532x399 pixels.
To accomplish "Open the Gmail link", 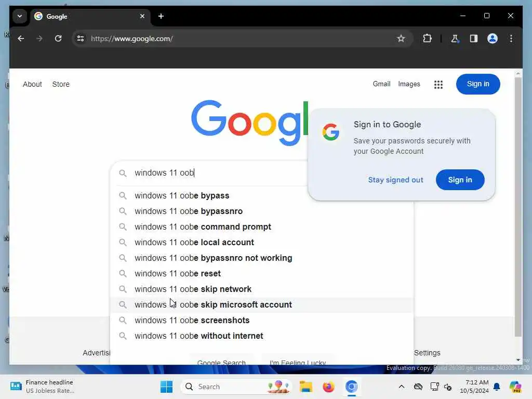I will (x=381, y=84).
